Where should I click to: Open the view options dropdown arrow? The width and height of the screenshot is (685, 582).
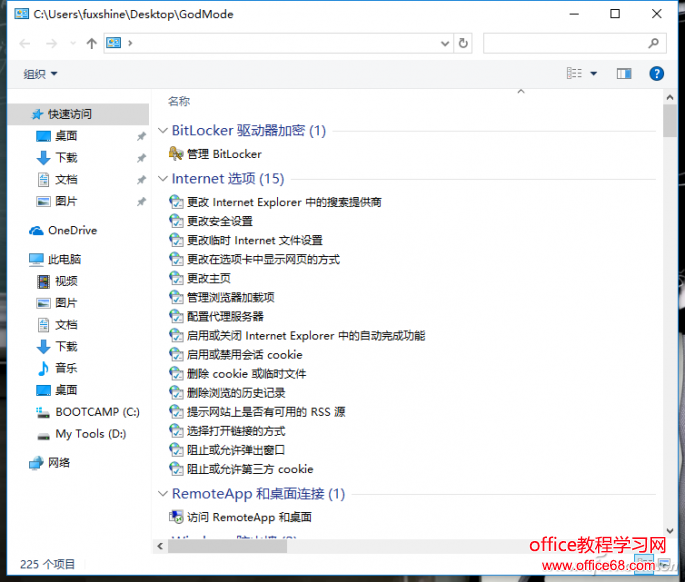point(593,73)
